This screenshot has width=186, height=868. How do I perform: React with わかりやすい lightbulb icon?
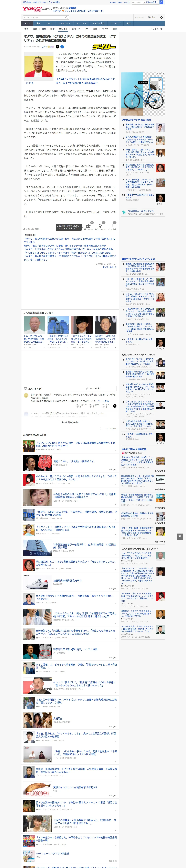pos(100,226)
